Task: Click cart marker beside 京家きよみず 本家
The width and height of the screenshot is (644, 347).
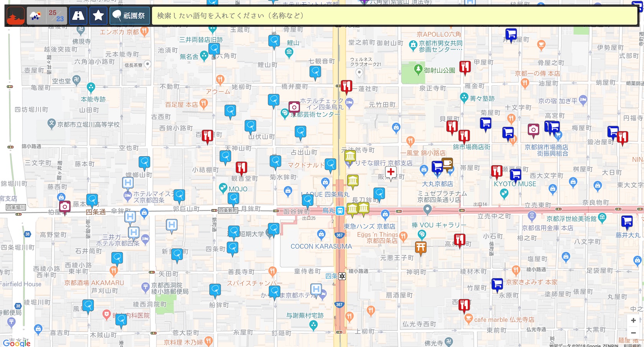Action: pos(497,284)
